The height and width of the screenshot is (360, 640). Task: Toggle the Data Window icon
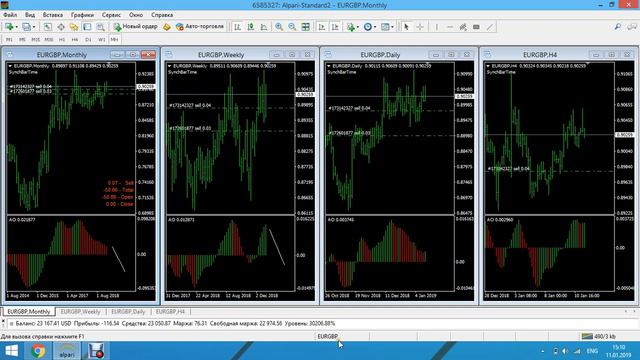[x=61, y=27]
